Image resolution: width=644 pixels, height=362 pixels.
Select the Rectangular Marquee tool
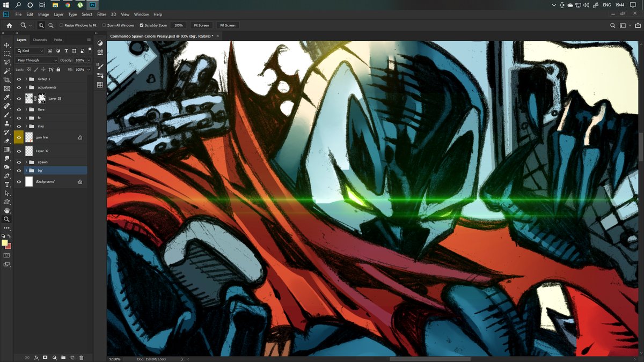pyautogui.click(x=7, y=54)
